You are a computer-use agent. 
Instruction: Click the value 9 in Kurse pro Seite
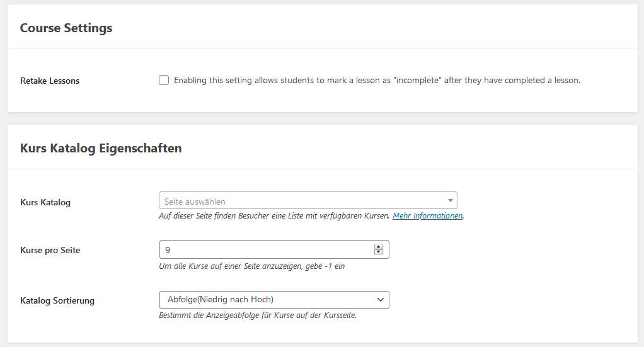click(168, 250)
